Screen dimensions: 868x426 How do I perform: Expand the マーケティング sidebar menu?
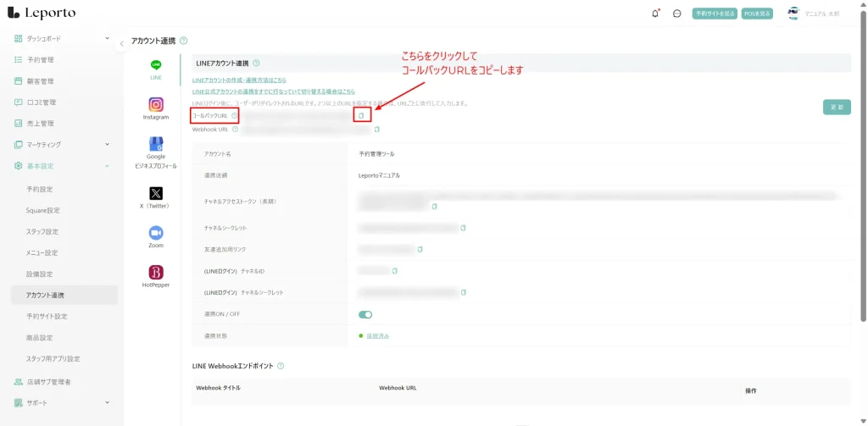(107, 144)
